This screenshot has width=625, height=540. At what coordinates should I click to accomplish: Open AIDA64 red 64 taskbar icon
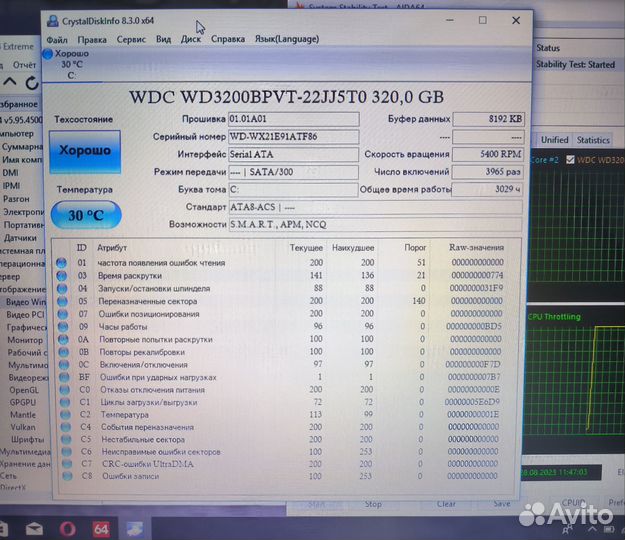pyautogui.click(x=101, y=529)
